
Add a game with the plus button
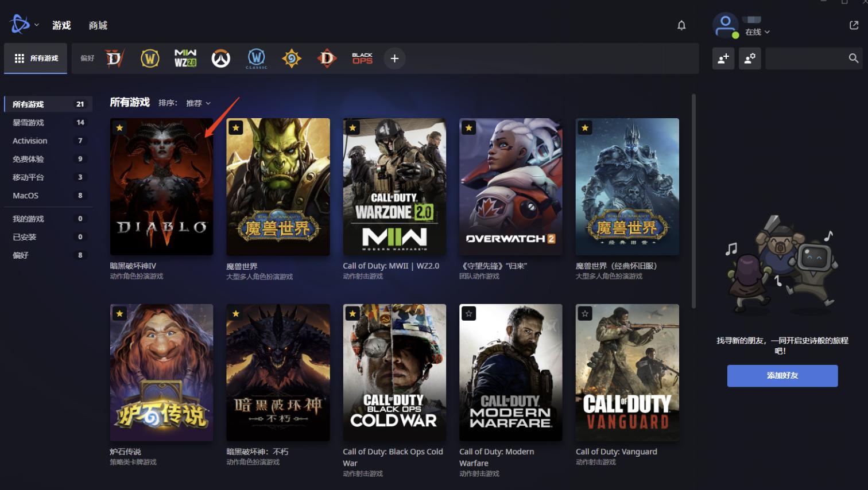(x=394, y=59)
